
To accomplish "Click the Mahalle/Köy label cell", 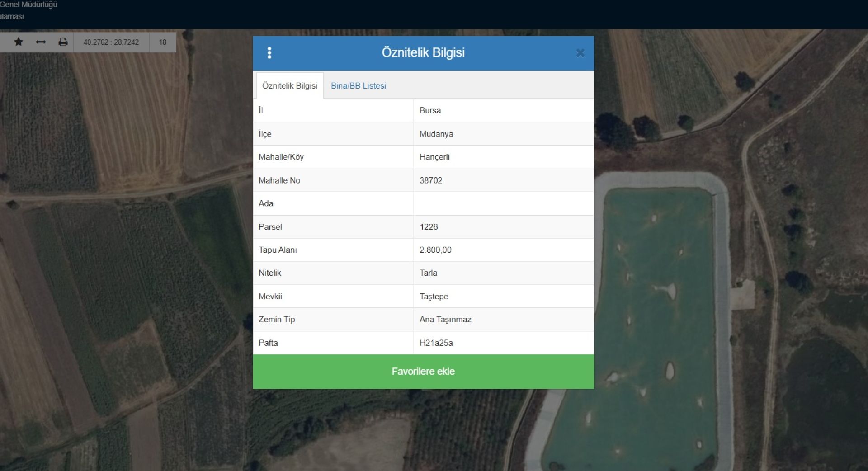I will (x=333, y=157).
